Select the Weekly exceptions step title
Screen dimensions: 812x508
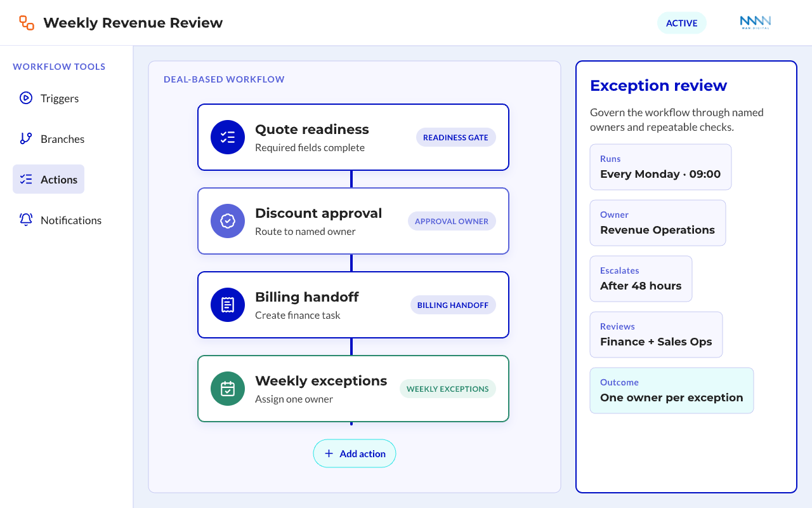[321, 381]
